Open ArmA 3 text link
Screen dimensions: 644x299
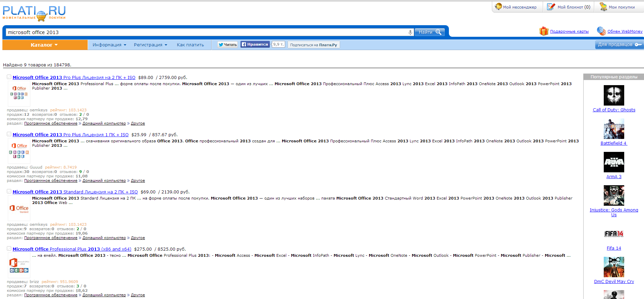coord(614,177)
